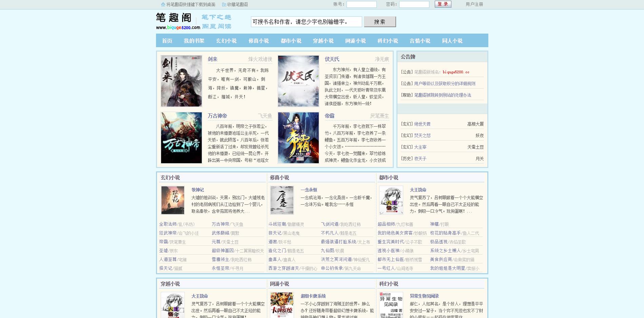Click the 万古神帝 cover image
Image resolution: width=644 pixels, height=318 pixels.
(x=181, y=138)
